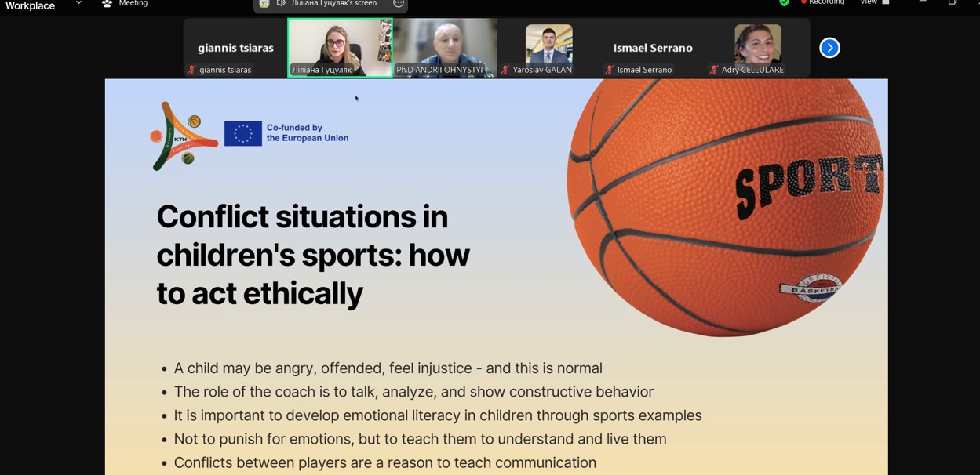Viewport: 980px width, 475px height.
Task: Open the three-dot screen share options
Action: (x=399, y=3)
